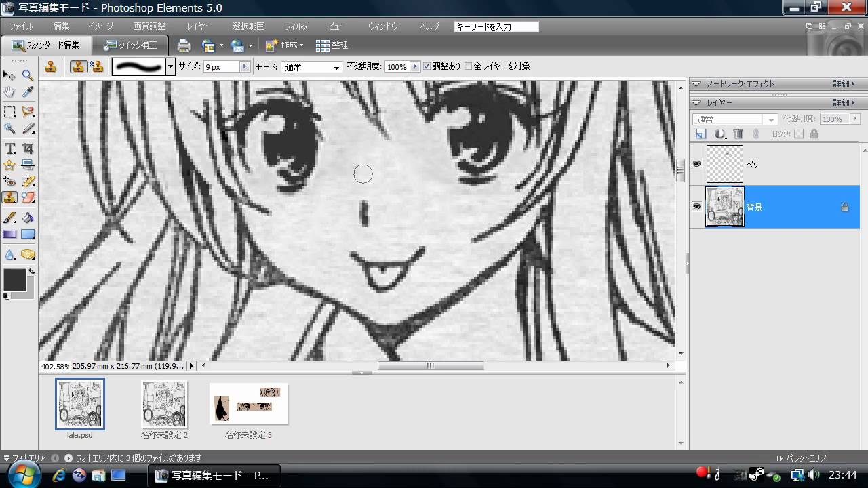868x488 pixels.
Task: Click the foreground color swatch
Action: point(15,279)
